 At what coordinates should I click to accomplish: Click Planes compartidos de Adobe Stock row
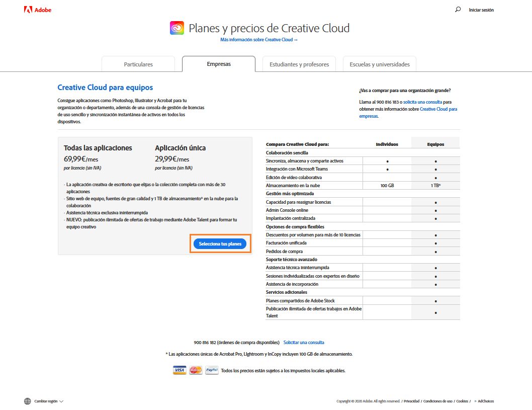tap(363, 301)
